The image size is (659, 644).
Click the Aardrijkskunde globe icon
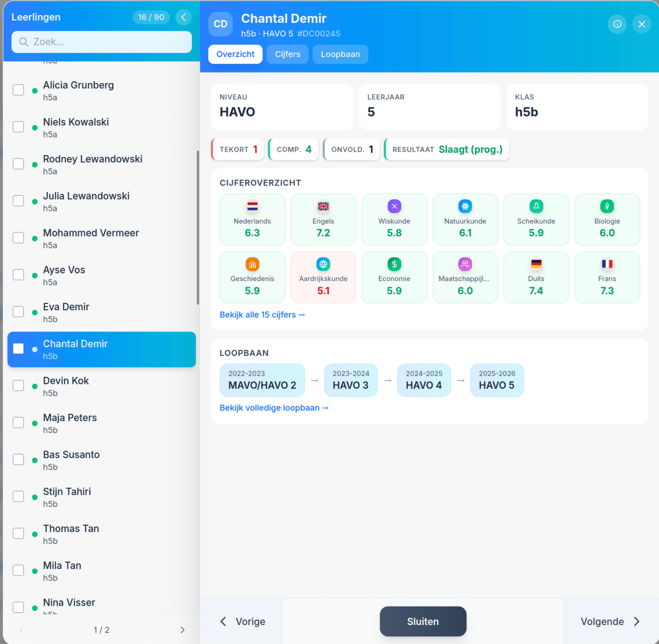coord(323,264)
